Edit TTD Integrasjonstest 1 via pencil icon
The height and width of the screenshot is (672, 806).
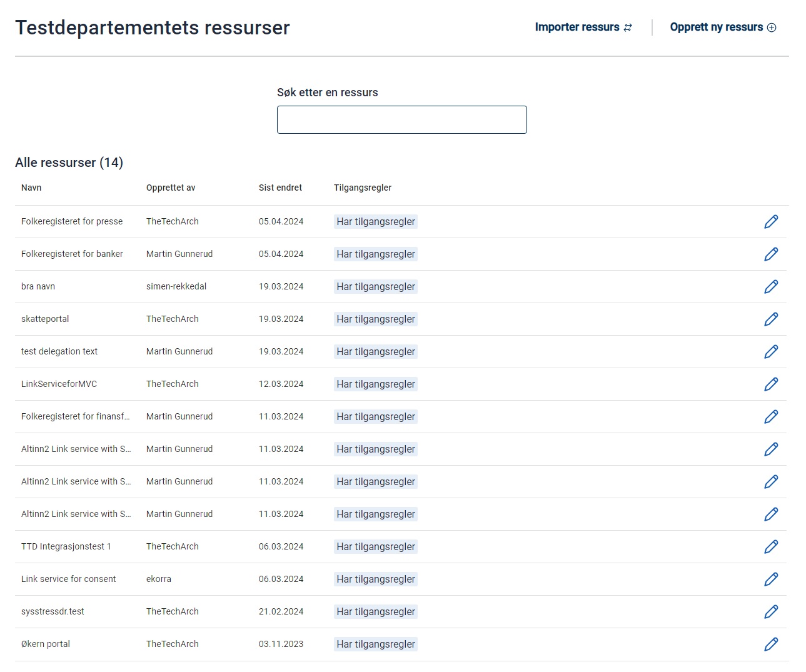771,547
